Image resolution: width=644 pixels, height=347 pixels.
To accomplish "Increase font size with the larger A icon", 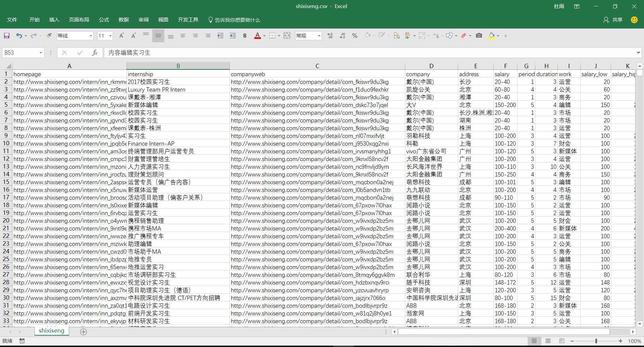I will [x=121, y=36].
